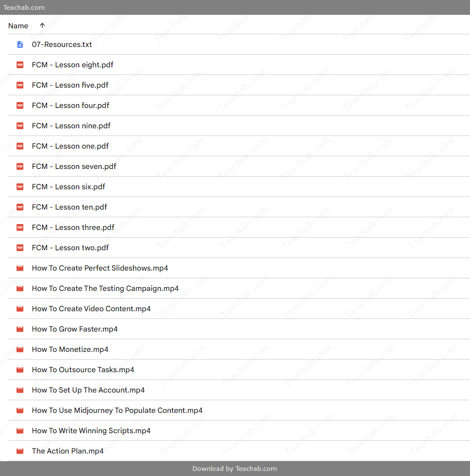This screenshot has height=476, width=470.
Task: Select The Action Plan.mp4
Action: tap(68, 451)
